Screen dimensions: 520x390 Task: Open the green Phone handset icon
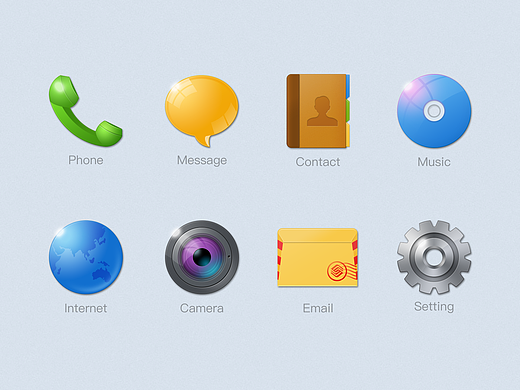(x=86, y=111)
